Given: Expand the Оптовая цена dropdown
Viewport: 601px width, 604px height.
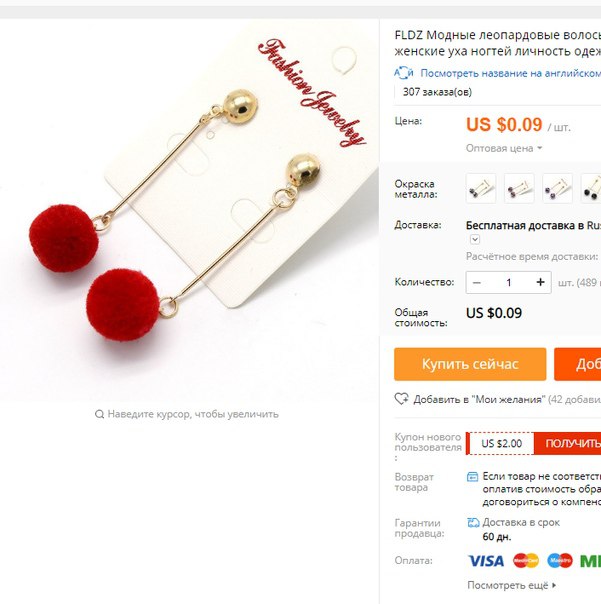Looking at the screenshot, I should pyautogui.click(x=504, y=148).
